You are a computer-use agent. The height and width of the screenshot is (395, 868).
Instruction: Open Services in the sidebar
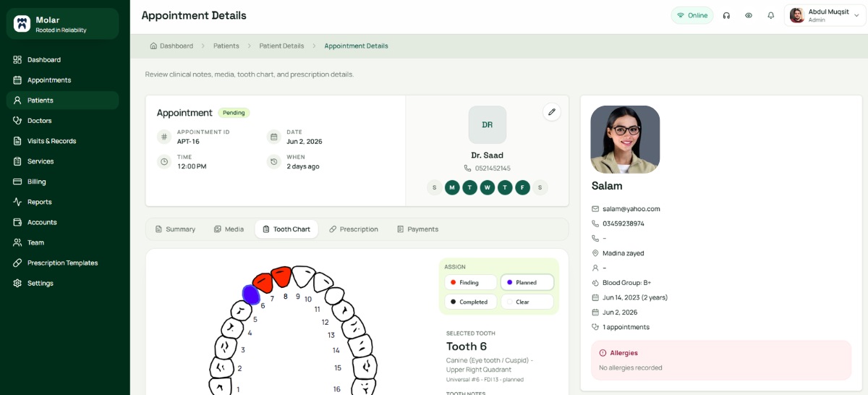62,161
